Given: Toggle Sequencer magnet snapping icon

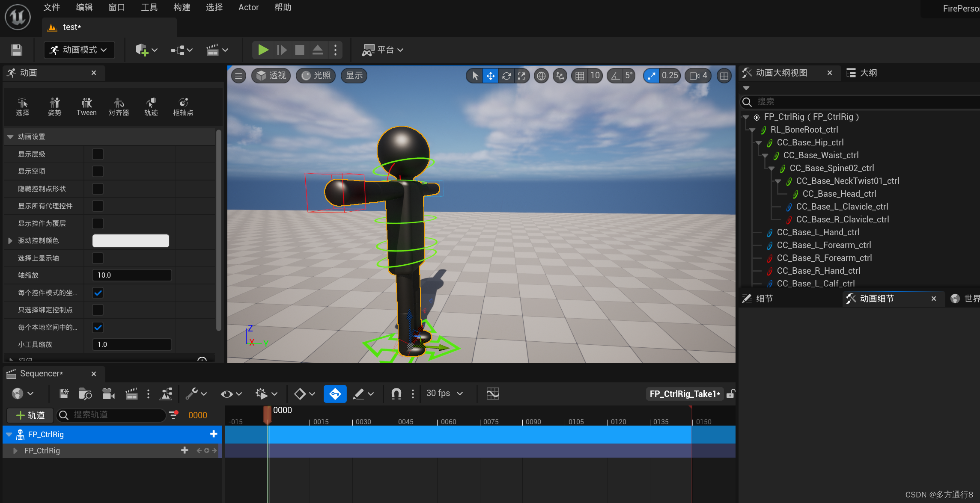Looking at the screenshot, I should (396, 394).
